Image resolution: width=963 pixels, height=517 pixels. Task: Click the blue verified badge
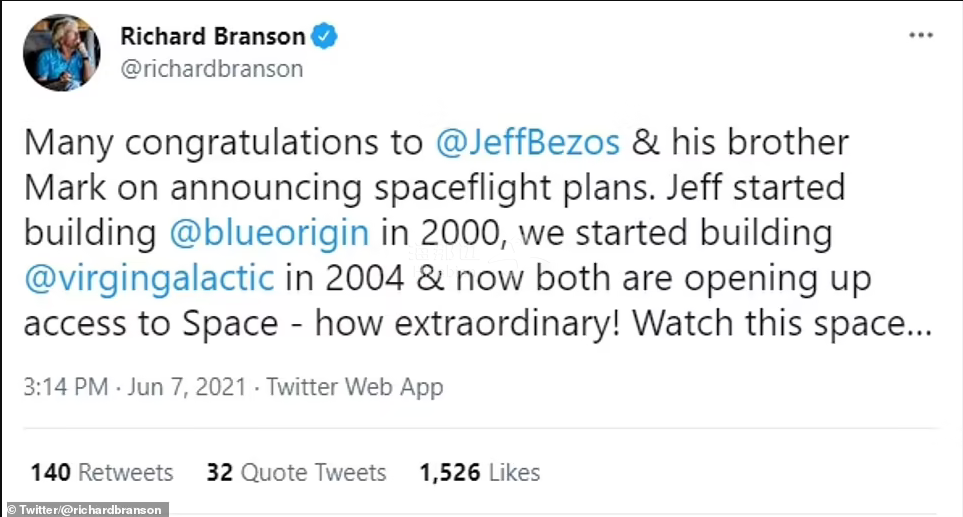325,37
